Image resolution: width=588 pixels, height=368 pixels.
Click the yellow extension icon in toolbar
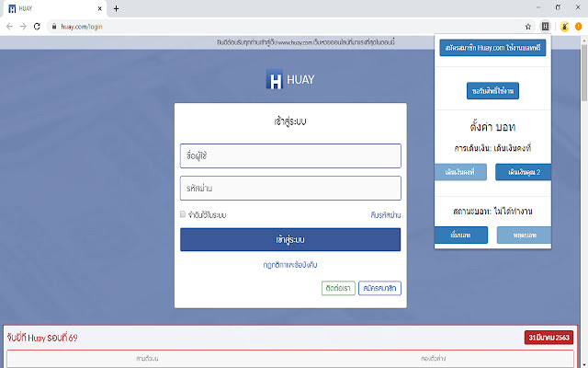564,27
